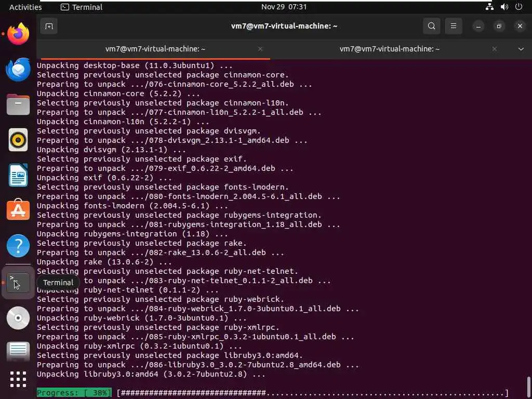
Task: Minimize the terminal window
Action: [478, 26]
